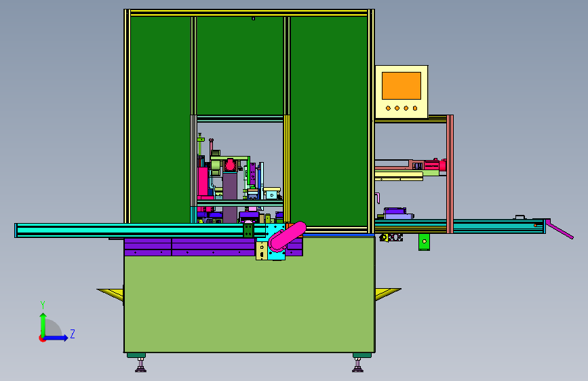Select the Y axis of the coordinate triad
Screen dimensions: 588x381
click(43, 325)
